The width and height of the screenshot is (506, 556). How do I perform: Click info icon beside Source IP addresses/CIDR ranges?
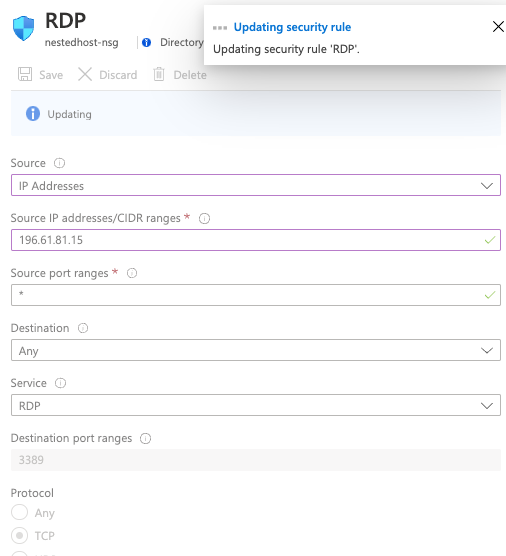(x=204, y=218)
